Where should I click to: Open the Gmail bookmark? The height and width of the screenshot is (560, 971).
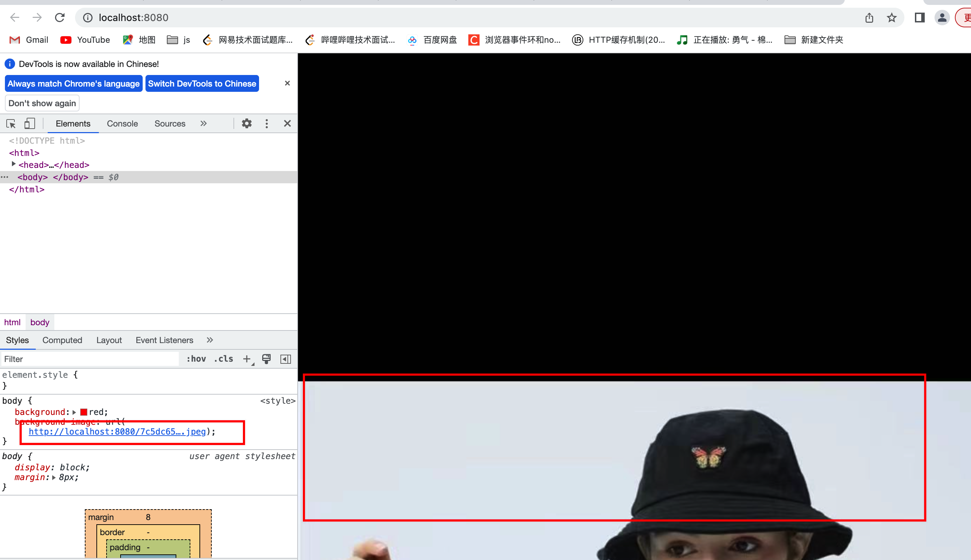pos(29,40)
